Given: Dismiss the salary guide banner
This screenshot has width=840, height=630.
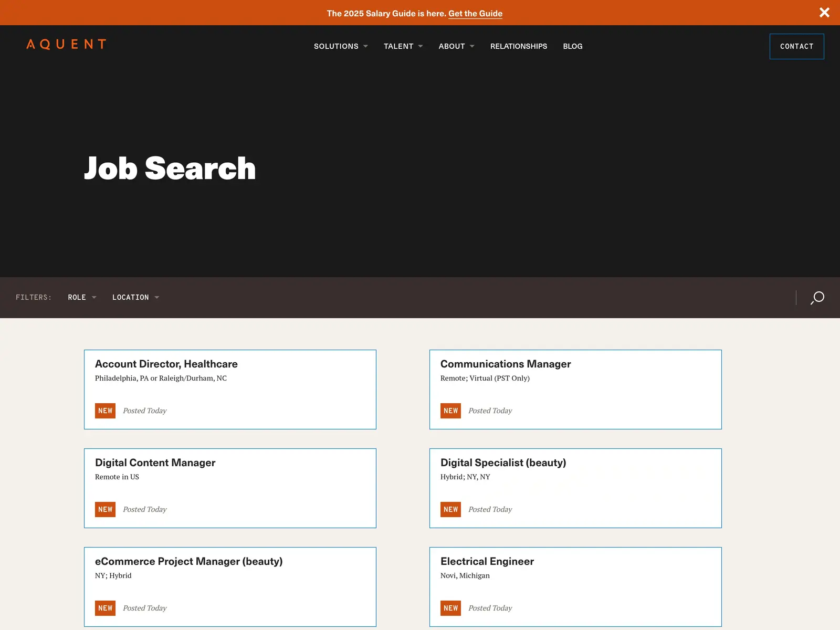Looking at the screenshot, I should click(x=824, y=13).
